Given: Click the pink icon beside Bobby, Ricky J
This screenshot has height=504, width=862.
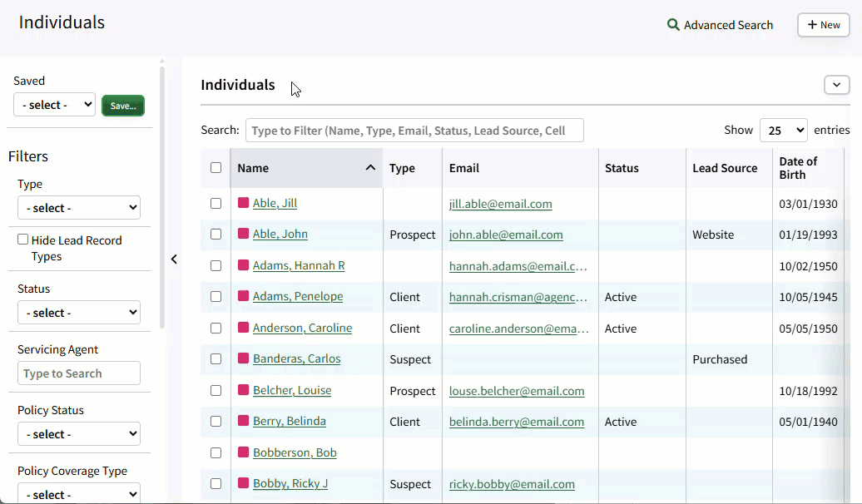Looking at the screenshot, I should (x=243, y=483).
